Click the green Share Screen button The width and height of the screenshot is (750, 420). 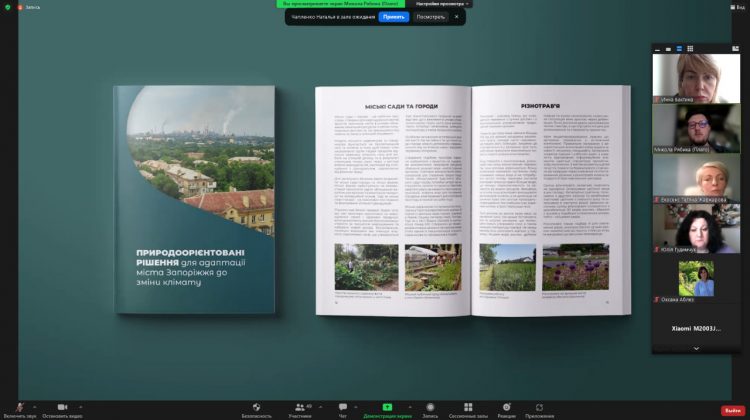coord(386,407)
